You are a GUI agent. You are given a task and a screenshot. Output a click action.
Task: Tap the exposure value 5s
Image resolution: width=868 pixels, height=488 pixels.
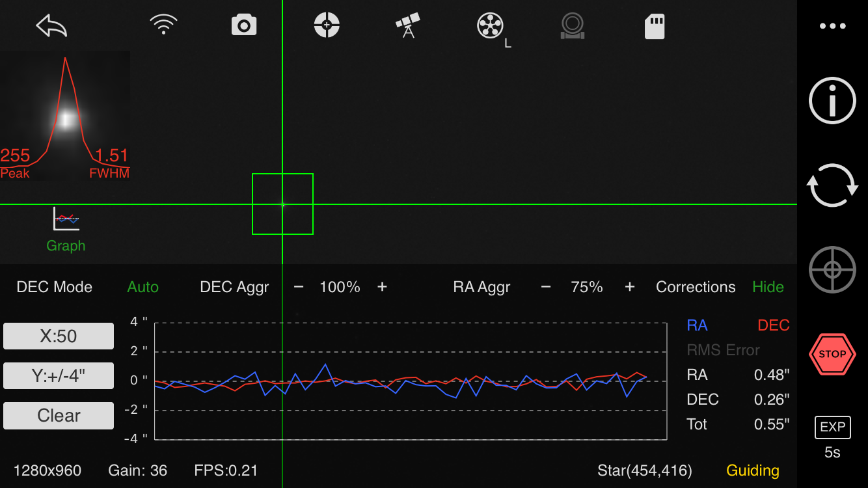[832, 453]
